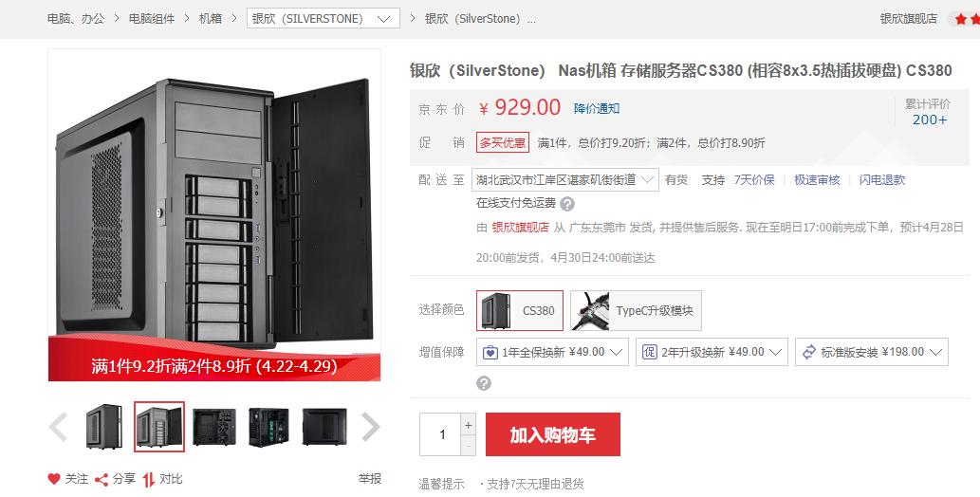Go to 电脑组件 breadcrumb
This screenshot has width=980, height=497.
pos(151,19)
